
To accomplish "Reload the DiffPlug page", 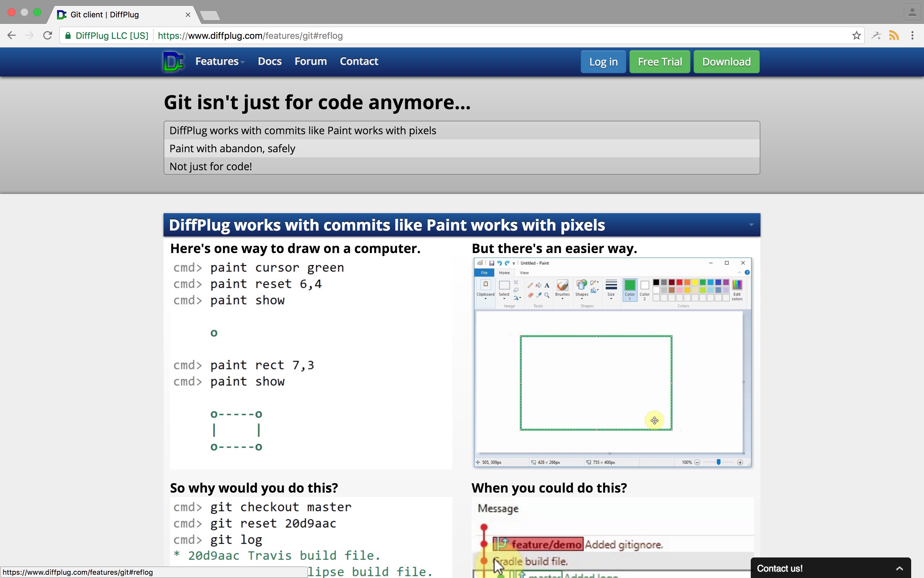I will coord(47,36).
